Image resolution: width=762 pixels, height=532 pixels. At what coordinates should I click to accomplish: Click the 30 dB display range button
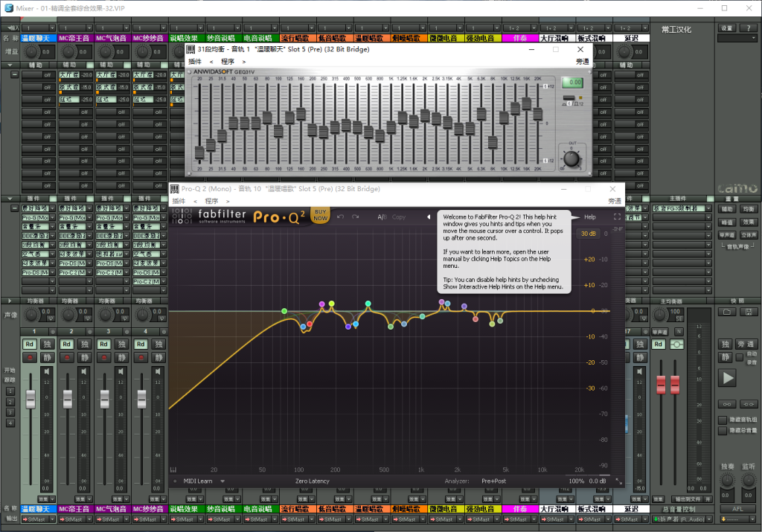tap(589, 234)
